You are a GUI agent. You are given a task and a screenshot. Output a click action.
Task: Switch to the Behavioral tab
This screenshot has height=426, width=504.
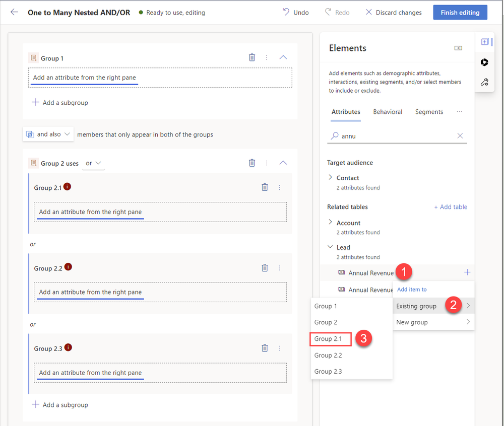(x=388, y=112)
